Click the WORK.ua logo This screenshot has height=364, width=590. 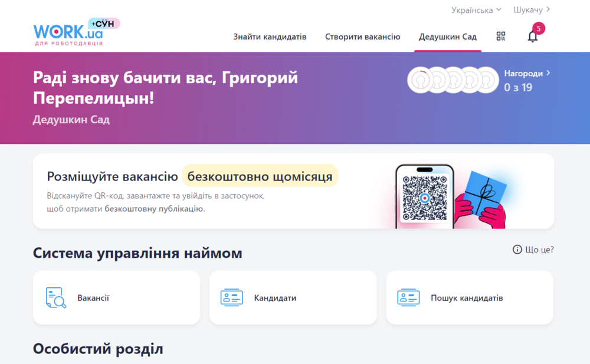pyautogui.click(x=67, y=32)
